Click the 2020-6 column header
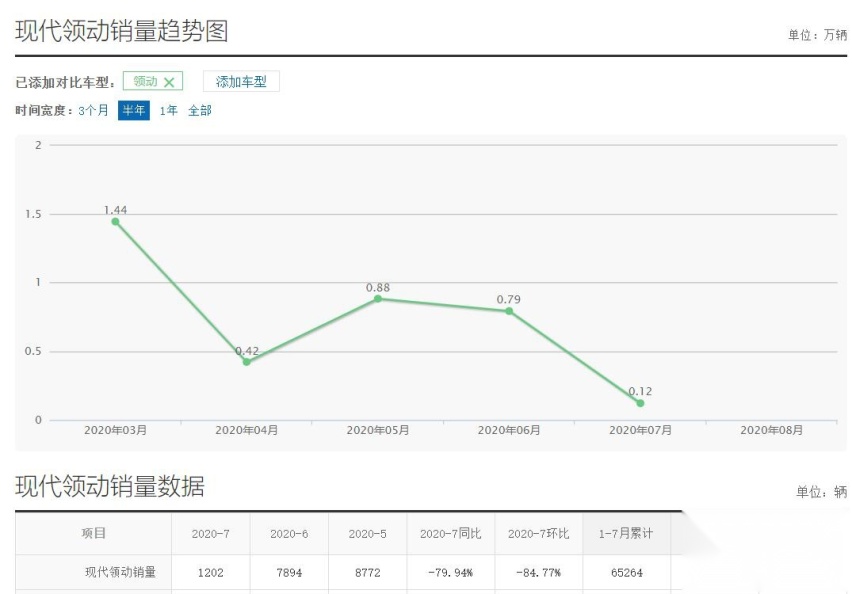Image resolution: width=852 pixels, height=594 pixels. 289,534
